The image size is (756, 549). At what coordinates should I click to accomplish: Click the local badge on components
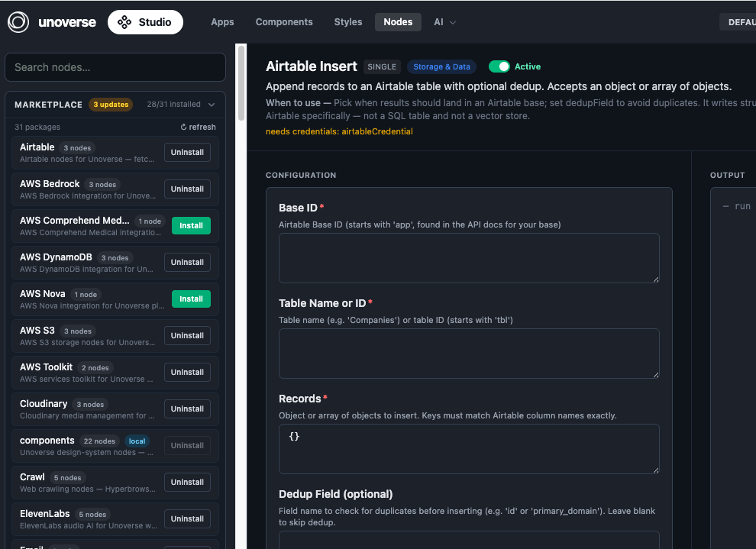pyautogui.click(x=137, y=441)
